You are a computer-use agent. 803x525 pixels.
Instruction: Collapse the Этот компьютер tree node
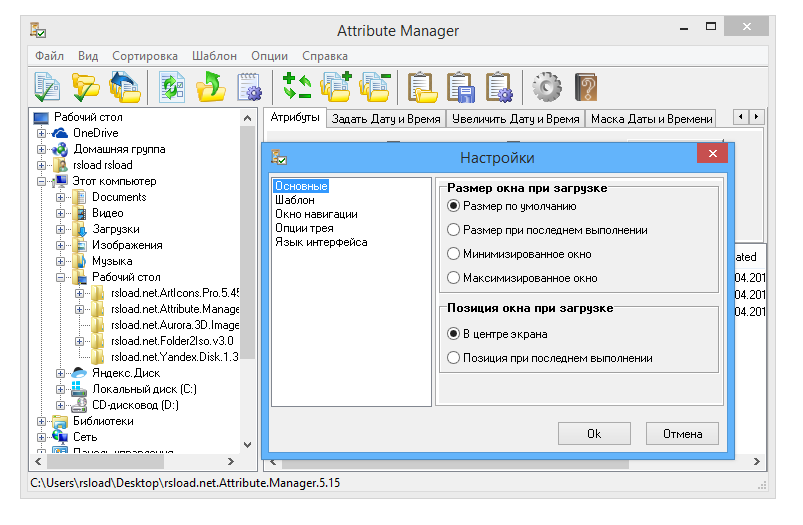tap(41, 181)
